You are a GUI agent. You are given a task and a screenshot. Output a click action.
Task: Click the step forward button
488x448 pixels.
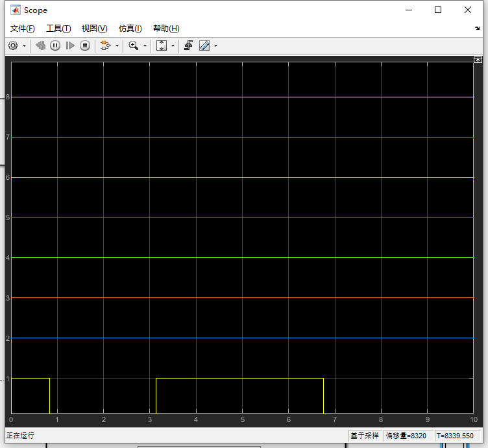pyautogui.click(x=70, y=45)
